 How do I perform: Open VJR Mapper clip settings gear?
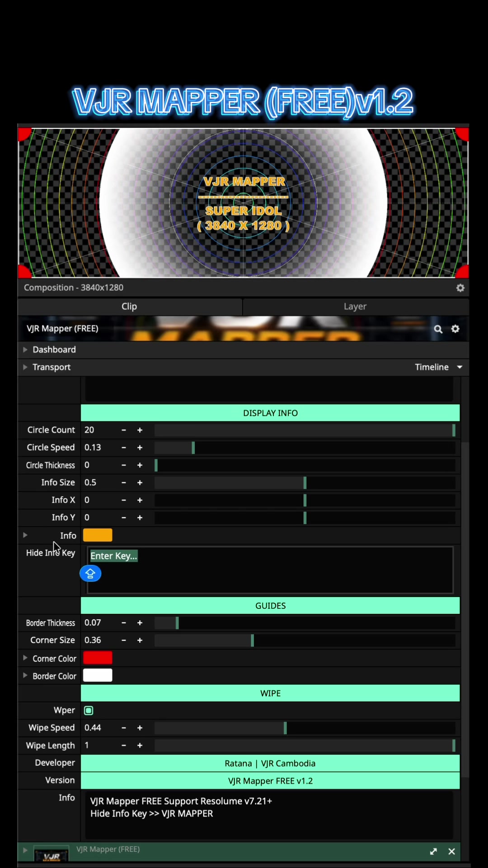(455, 329)
